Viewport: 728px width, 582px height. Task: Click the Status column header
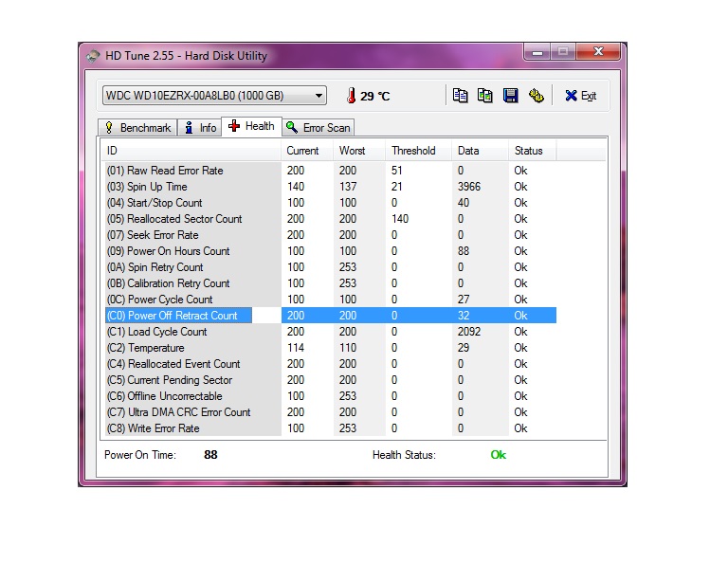(x=533, y=151)
